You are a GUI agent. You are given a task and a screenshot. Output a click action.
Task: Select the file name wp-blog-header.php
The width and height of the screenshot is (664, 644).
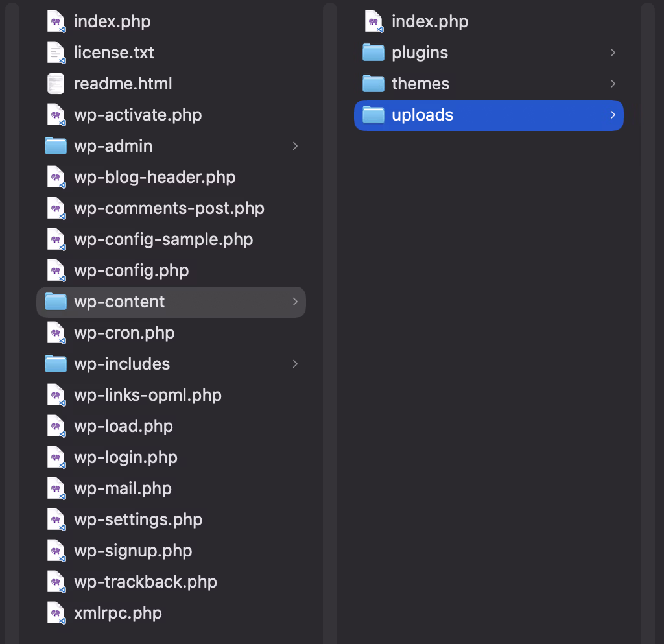point(155,178)
